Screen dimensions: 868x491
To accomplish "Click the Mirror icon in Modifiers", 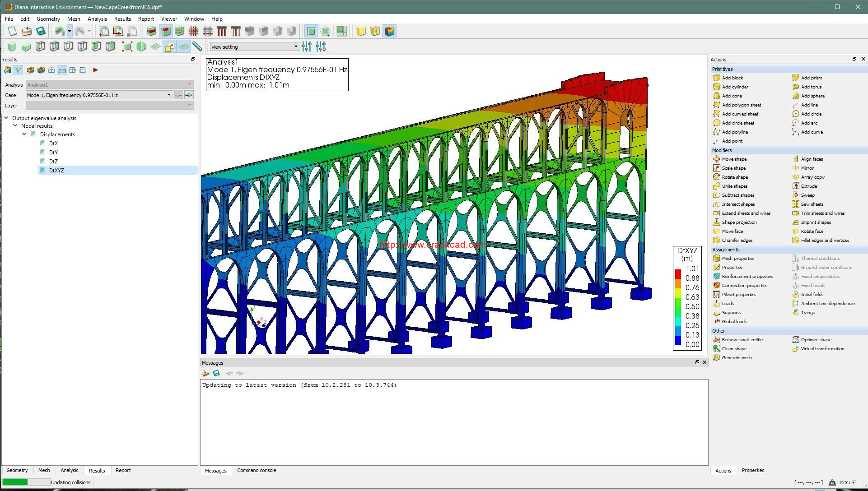I will [796, 168].
